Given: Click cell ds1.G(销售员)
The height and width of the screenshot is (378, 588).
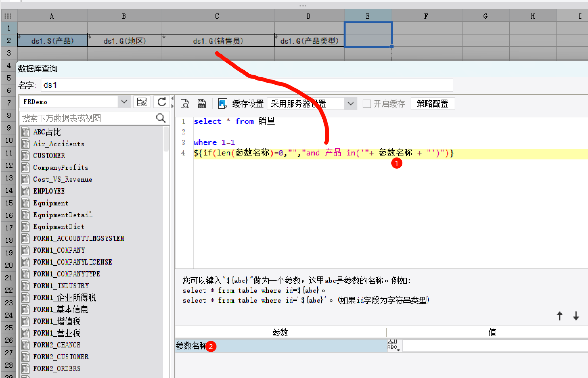Looking at the screenshot, I should tap(218, 41).
